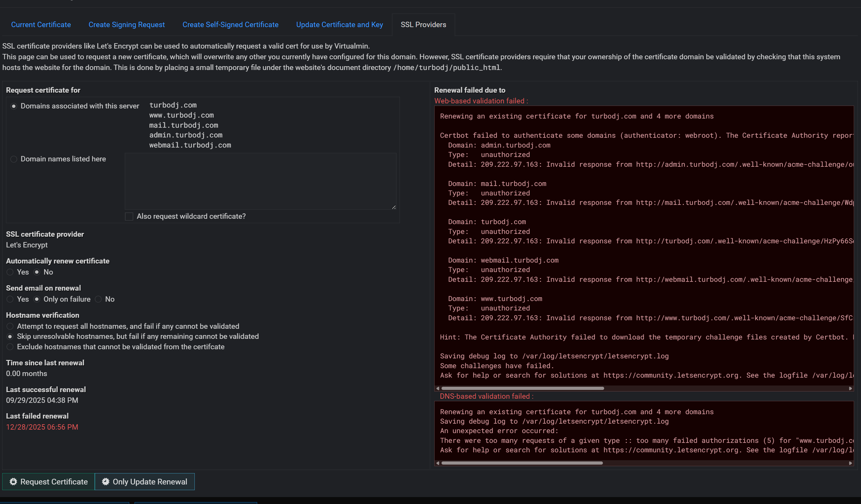Click left scroll arrow of DNS validation log
The height and width of the screenshot is (504, 861).
pyautogui.click(x=438, y=463)
